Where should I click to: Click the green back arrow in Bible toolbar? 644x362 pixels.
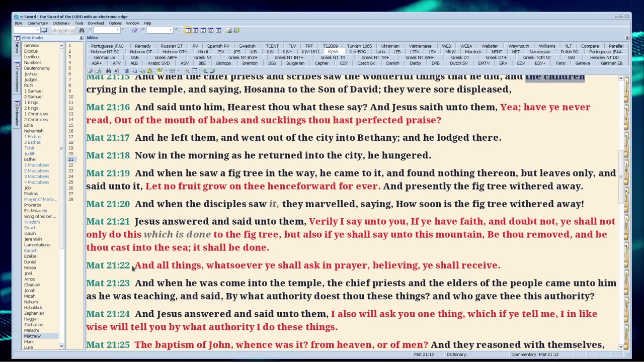coord(205,71)
